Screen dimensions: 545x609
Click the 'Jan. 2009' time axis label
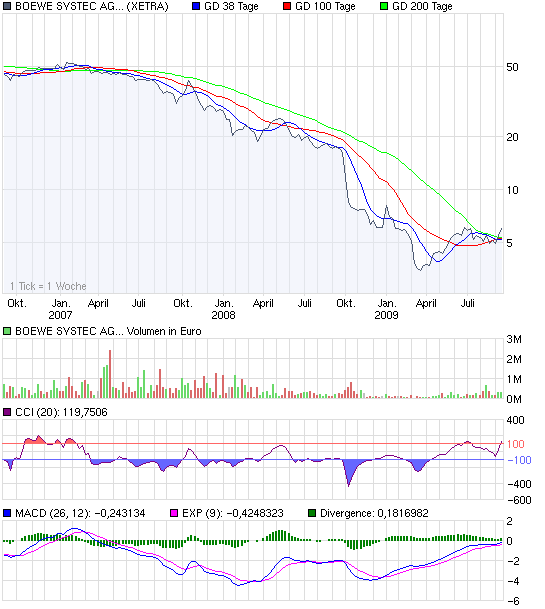pos(387,309)
